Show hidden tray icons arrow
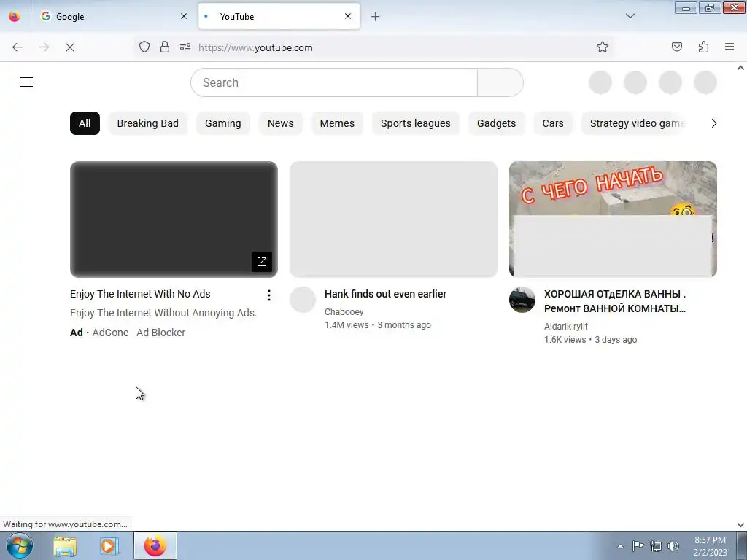The height and width of the screenshot is (560, 747). pos(620,546)
